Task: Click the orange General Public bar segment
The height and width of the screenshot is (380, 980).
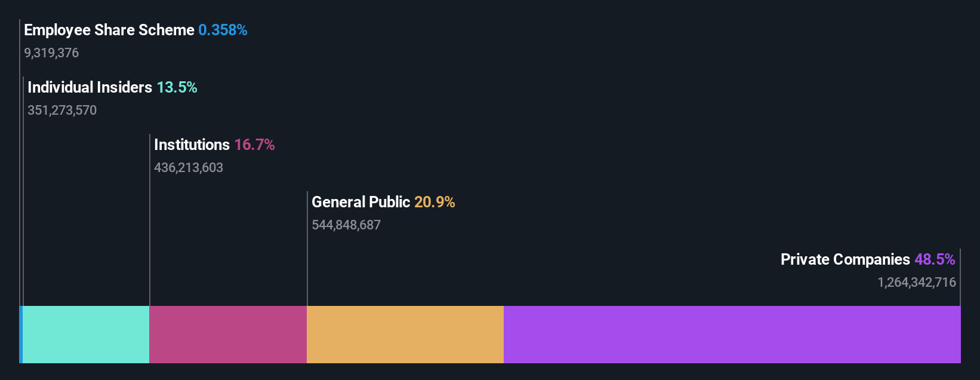Action: (x=405, y=335)
